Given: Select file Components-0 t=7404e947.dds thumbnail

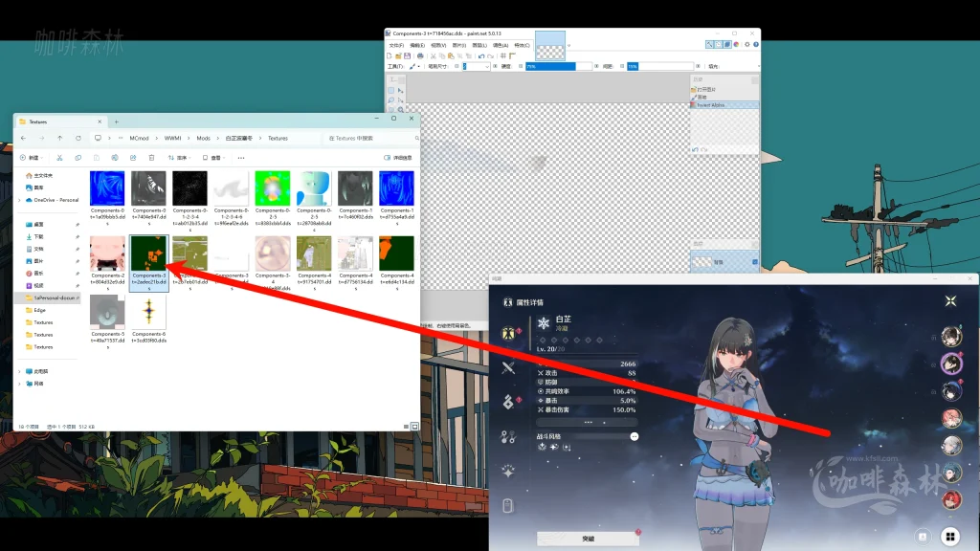Looking at the screenshot, I should (148, 188).
